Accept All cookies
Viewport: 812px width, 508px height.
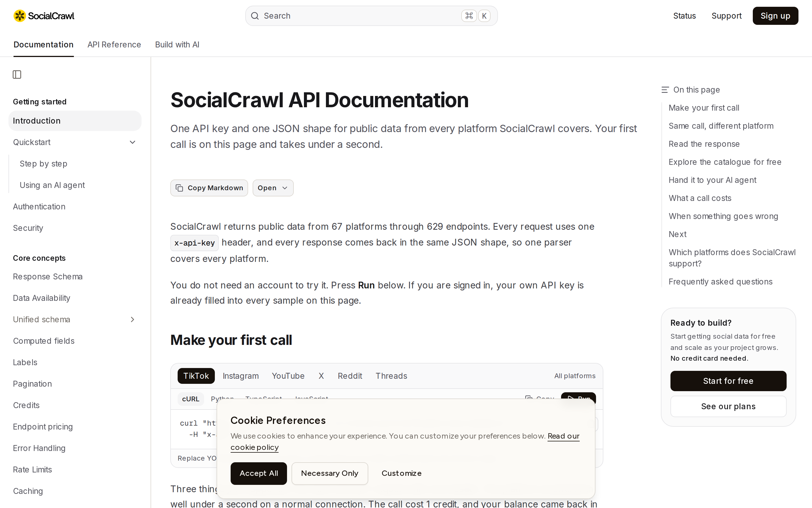pyautogui.click(x=258, y=473)
